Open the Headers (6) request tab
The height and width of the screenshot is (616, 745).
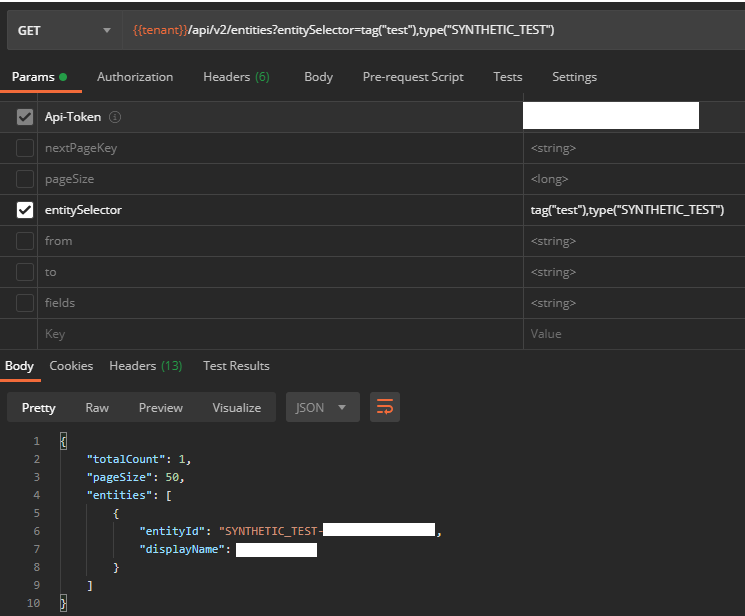click(x=236, y=77)
